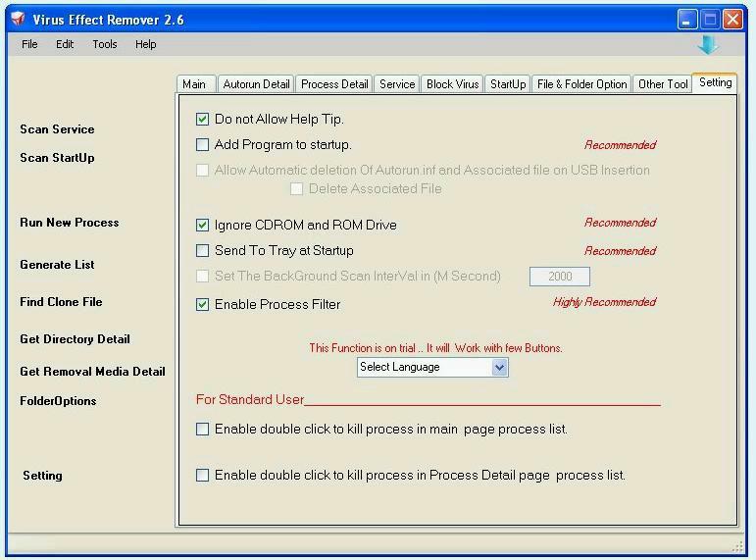Image resolution: width=756 pixels, height=560 pixels.
Task: Click the blue down-arrow icon
Action: tap(707, 44)
